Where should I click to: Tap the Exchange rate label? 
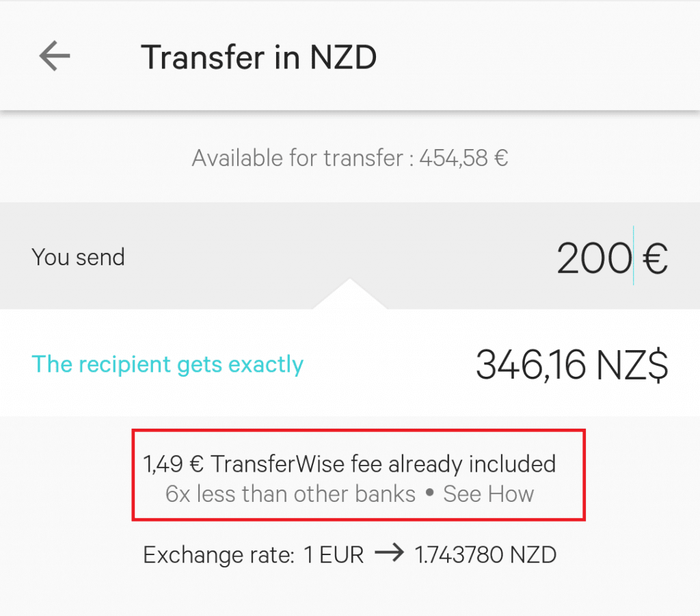click(219, 555)
